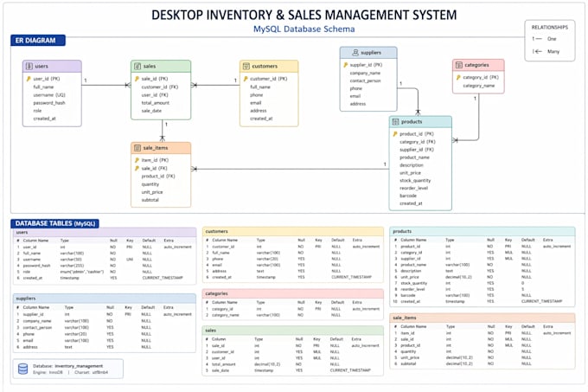588x392 pixels.
Task: Click category_id (FK) in the products entity
Action: click(418, 142)
